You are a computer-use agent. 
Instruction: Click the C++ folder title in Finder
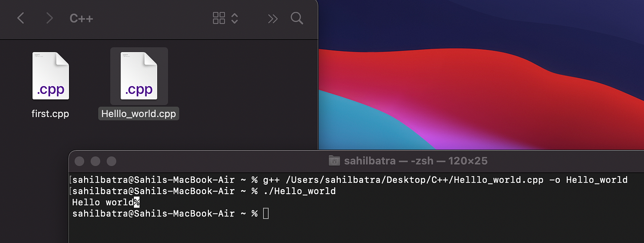(81, 18)
